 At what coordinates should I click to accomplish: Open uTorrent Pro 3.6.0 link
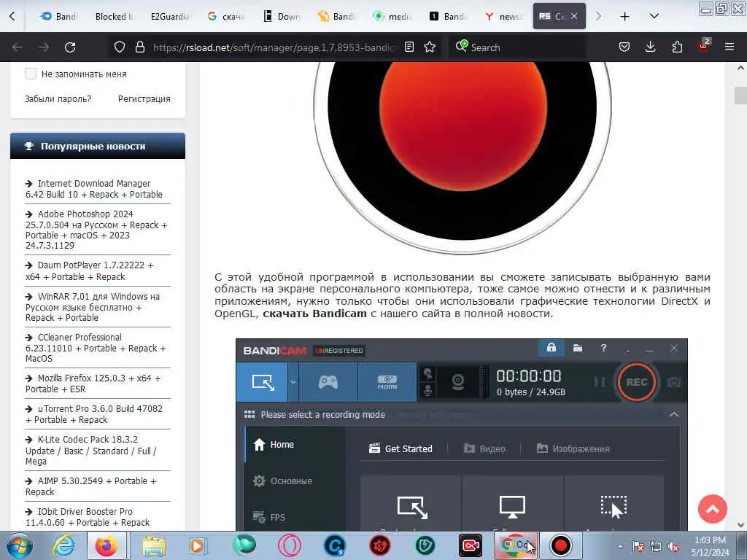pos(94,414)
